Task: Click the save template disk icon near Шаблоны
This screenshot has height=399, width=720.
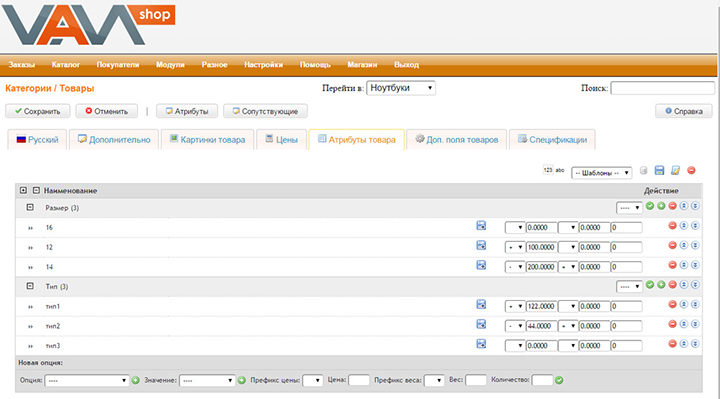Action: (x=659, y=170)
